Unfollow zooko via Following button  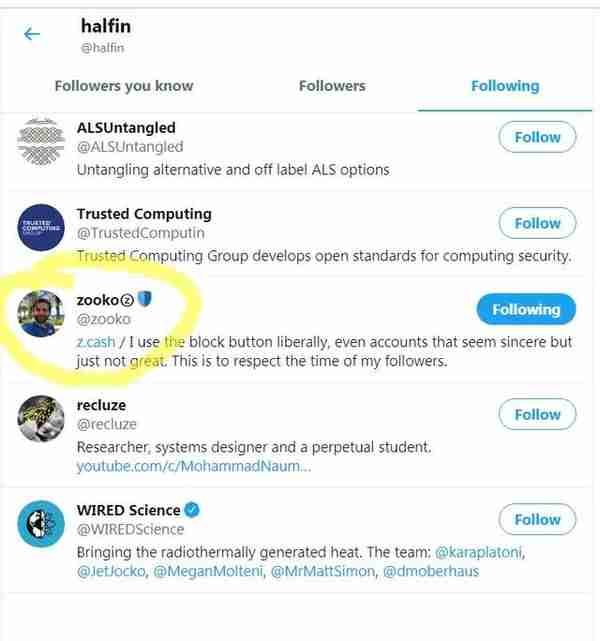coord(526,309)
